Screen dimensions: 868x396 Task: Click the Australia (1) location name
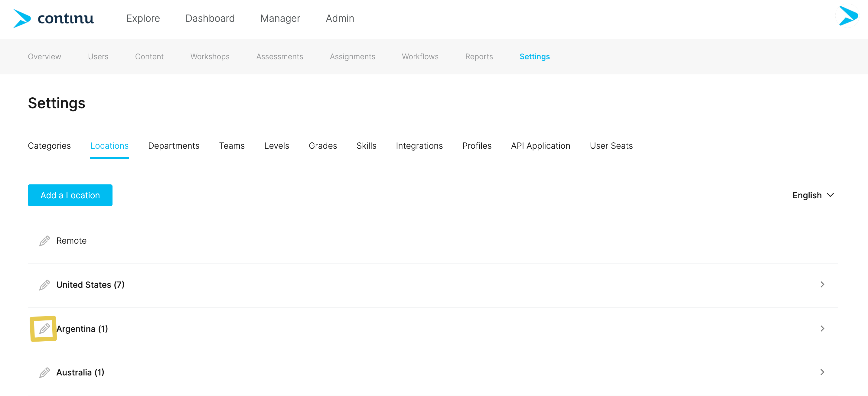80,372
